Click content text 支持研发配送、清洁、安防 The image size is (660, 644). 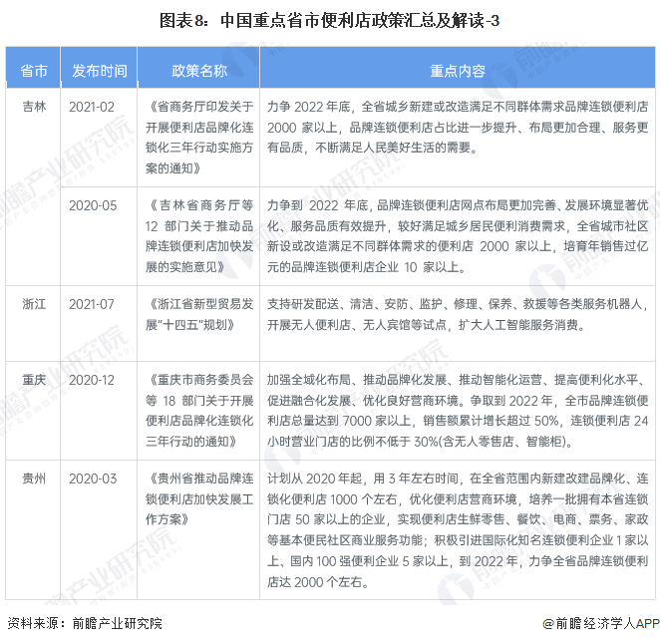point(458,314)
